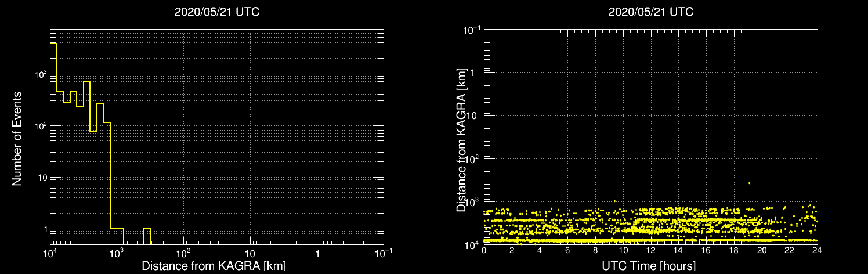
Task: Click the scatter plot title 2020/05/21 UTC
Action: (x=650, y=12)
